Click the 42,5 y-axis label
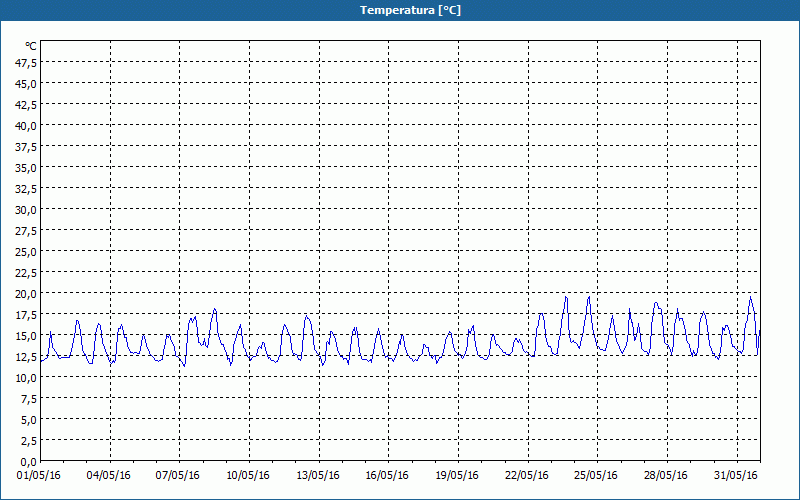Screen dimensions: 800x500 (x=27, y=105)
